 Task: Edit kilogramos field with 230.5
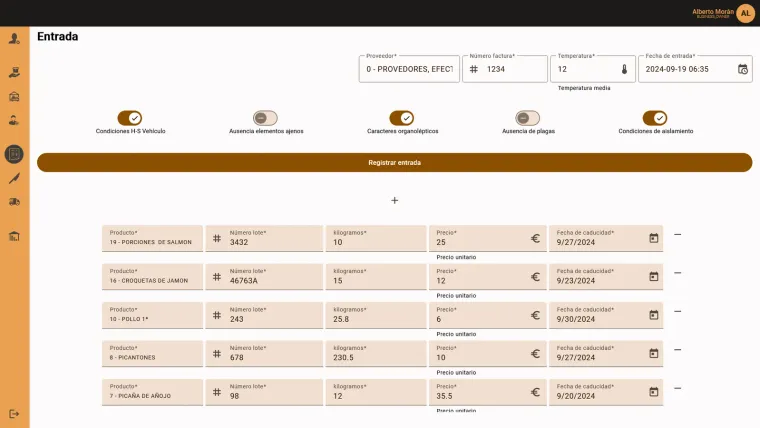376,353
